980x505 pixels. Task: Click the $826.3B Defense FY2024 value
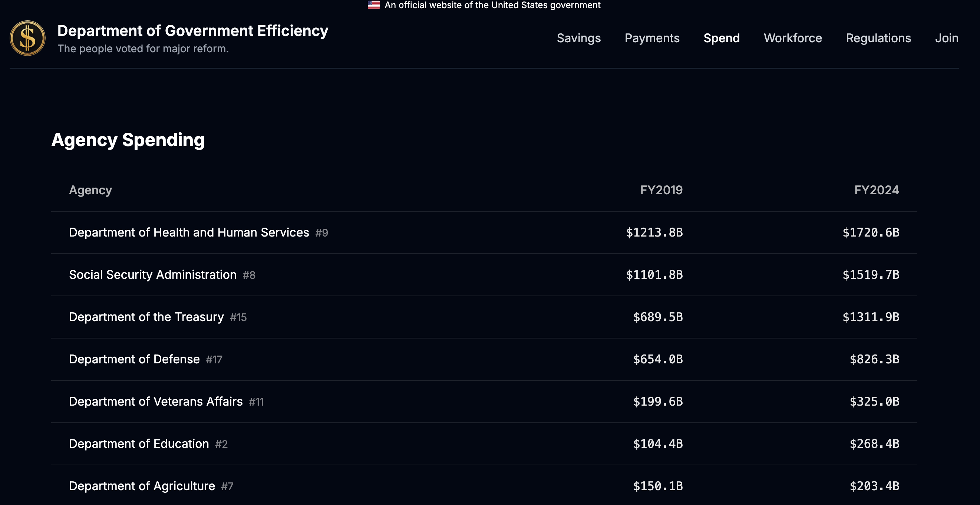coord(874,359)
